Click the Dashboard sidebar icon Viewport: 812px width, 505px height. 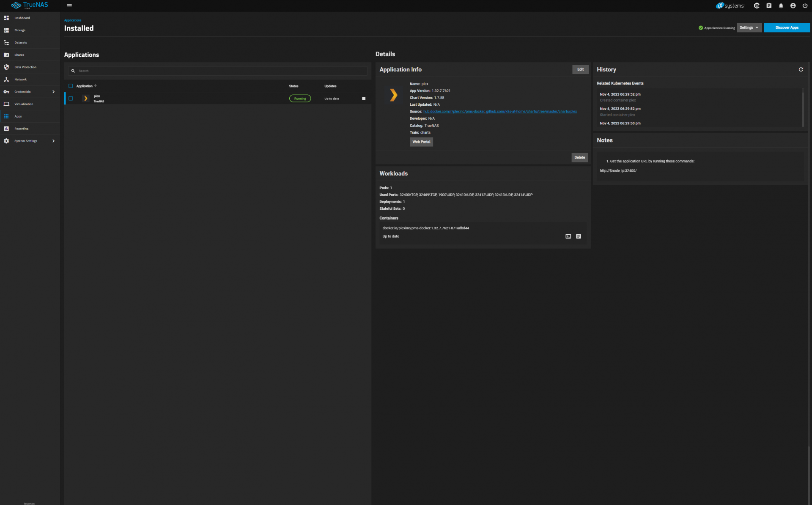(x=6, y=18)
